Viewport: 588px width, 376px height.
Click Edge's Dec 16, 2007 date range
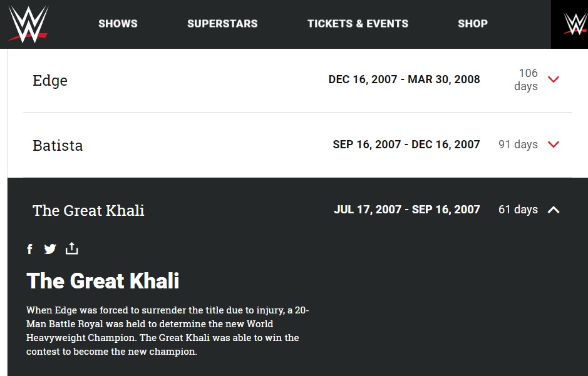405,79
